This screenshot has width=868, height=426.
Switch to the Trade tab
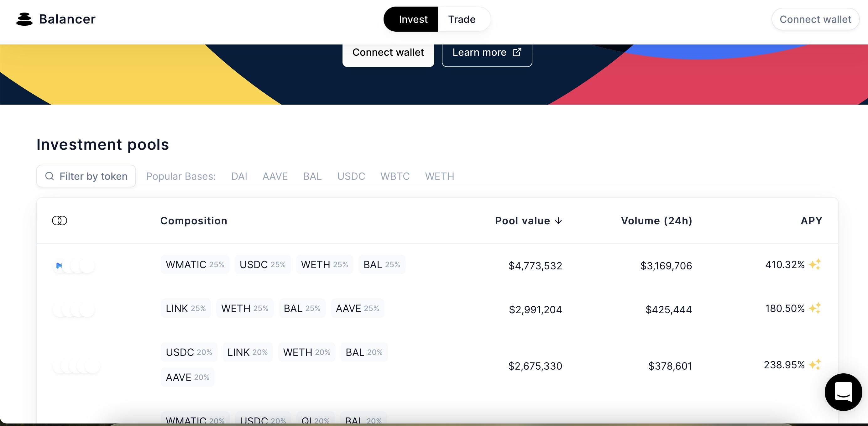pyautogui.click(x=462, y=19)
